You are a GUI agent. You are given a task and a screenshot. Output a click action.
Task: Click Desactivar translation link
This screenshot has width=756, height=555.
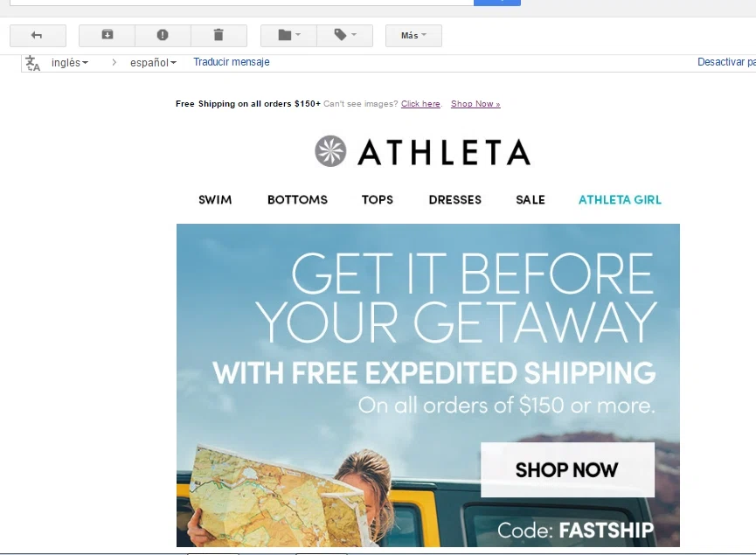point(726,62)
